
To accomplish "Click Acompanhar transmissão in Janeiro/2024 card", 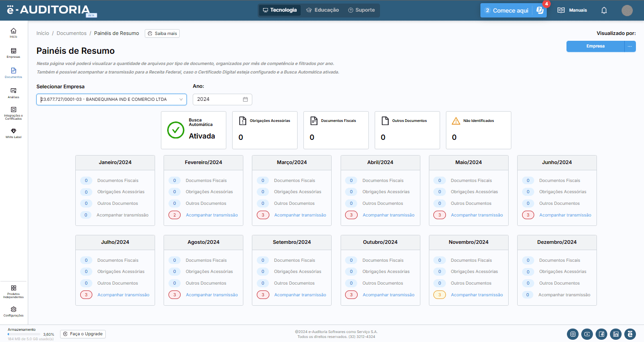I will point(122,215).
